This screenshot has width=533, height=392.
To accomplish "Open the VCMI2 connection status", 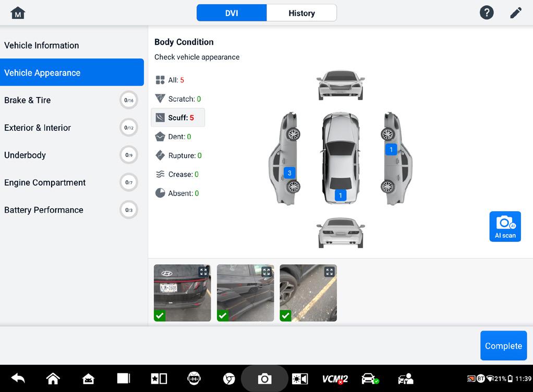I will pos(335,379).
